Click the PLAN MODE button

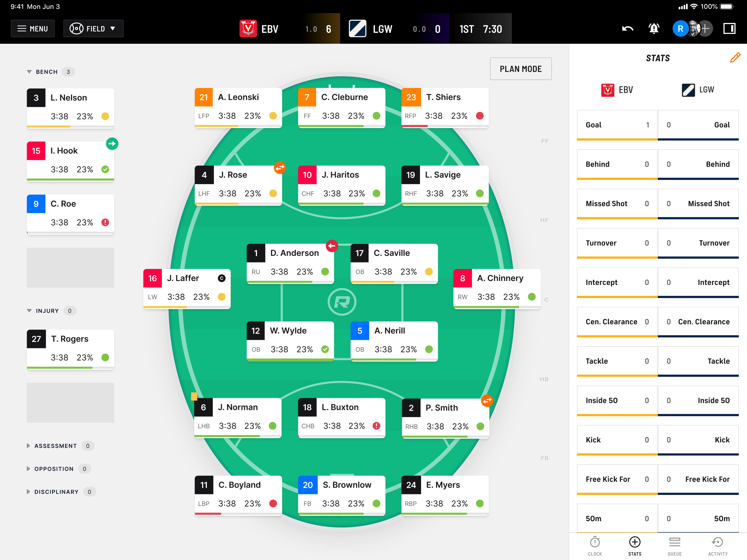pyautogui.click(x=520, y=69)
